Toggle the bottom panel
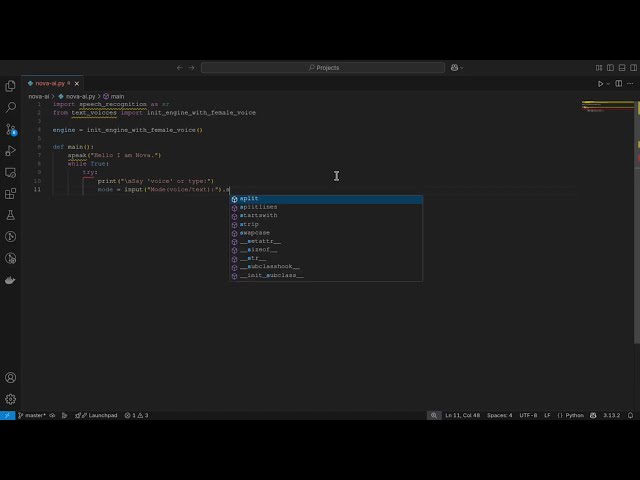This screenshot has height=480, width=640. 622,68
